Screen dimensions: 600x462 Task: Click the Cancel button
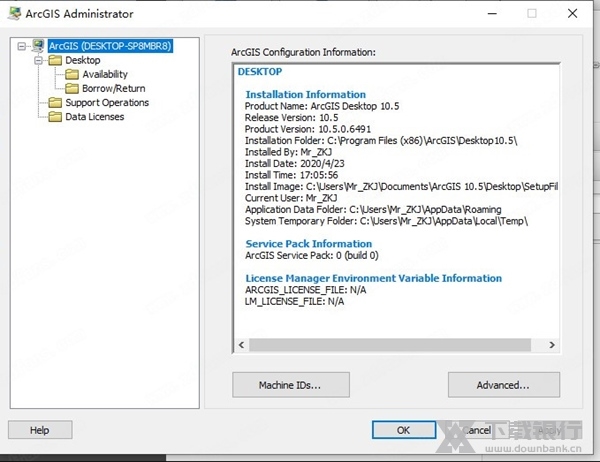coord(475,430)
